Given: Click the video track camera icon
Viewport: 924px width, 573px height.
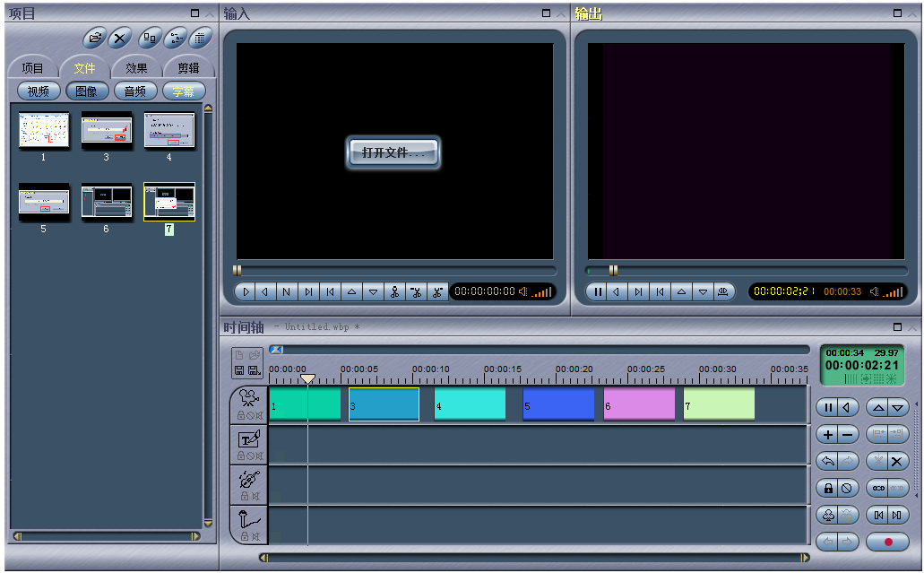Looking at the screenshot, I should [x=248, y=398].
